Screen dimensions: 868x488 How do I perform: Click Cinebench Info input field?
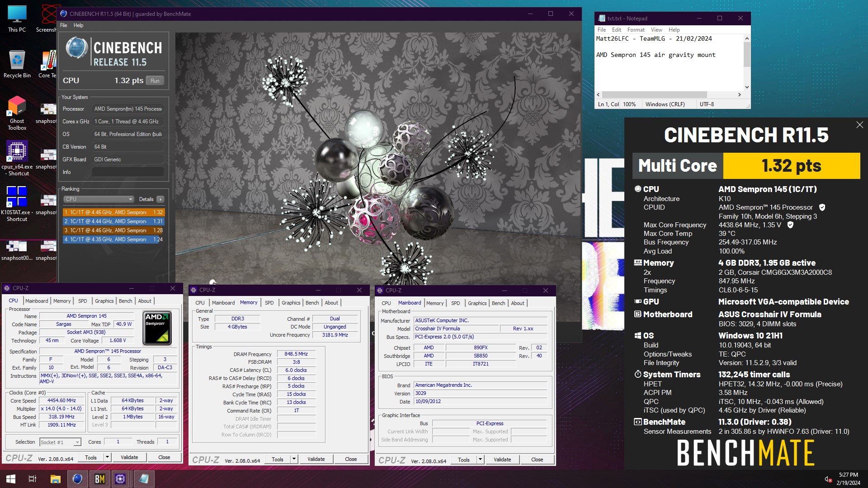[x=128, y=172]
